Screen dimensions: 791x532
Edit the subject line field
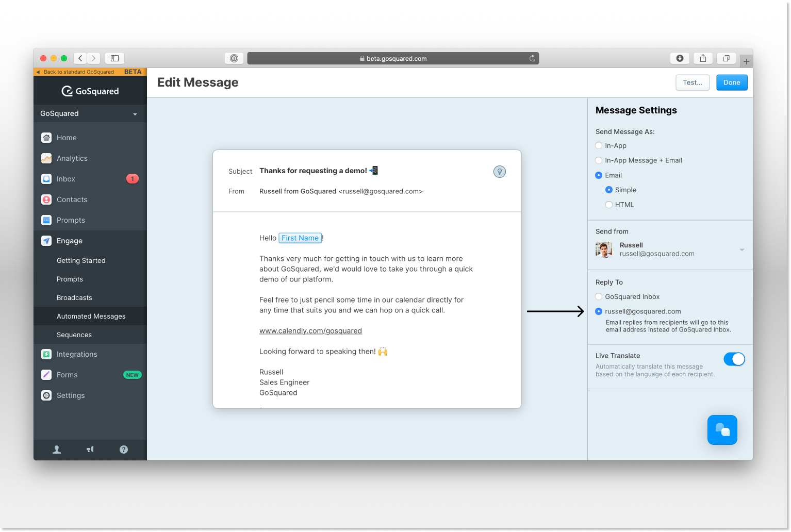click(319, 171)
